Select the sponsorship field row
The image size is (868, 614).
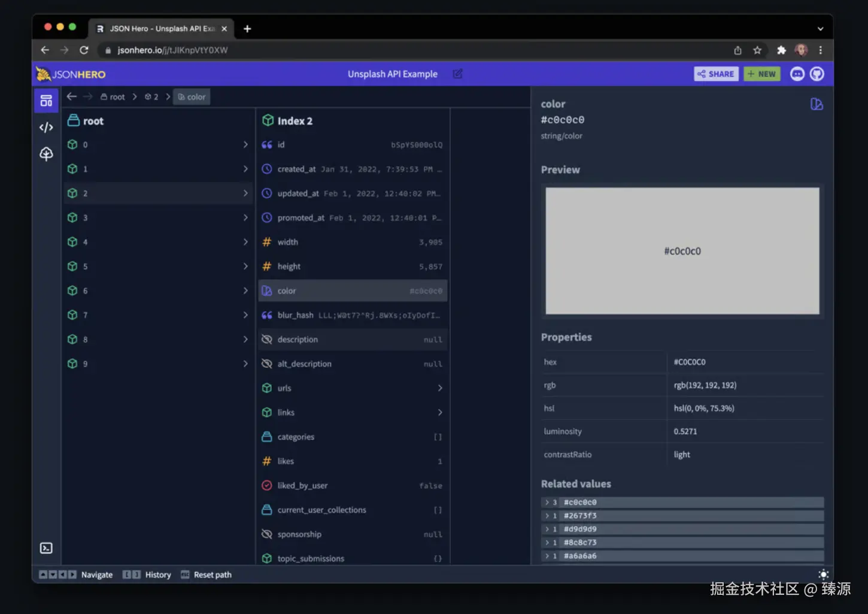[353, 534]
